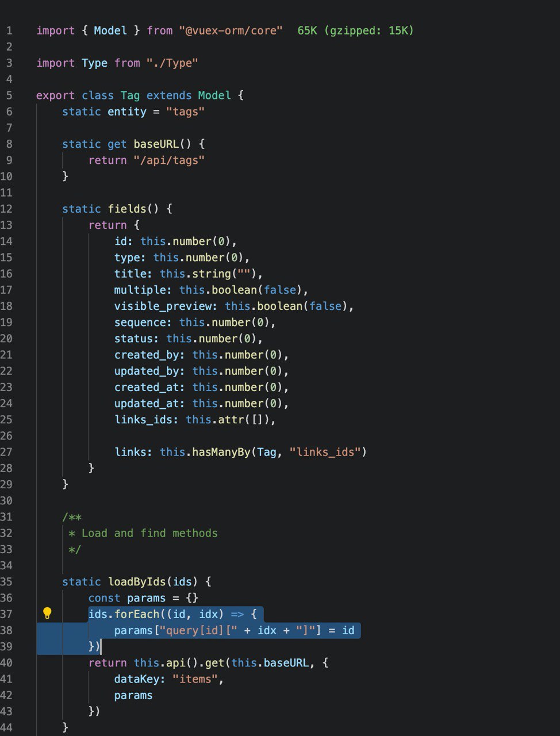Click the baseURL getter name on line 8

[x=156, y=144]
